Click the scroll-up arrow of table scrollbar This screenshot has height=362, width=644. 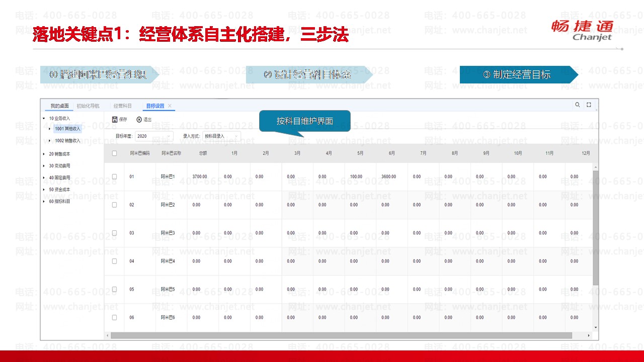point(596,167)
